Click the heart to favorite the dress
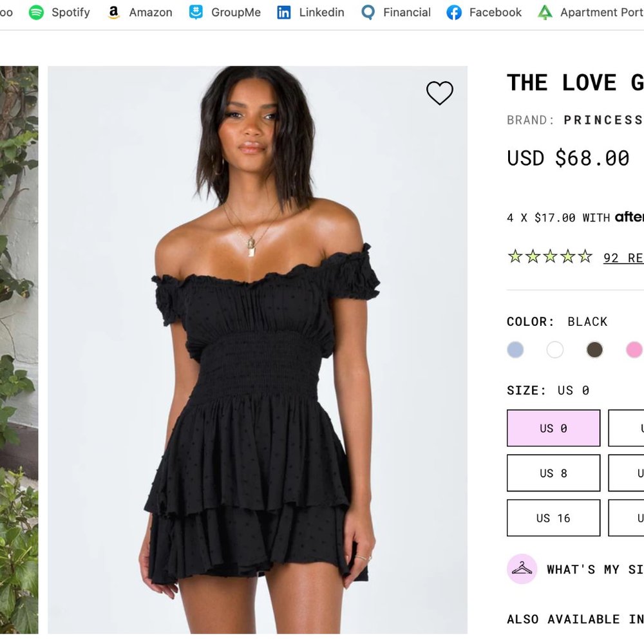 [440, 93]
